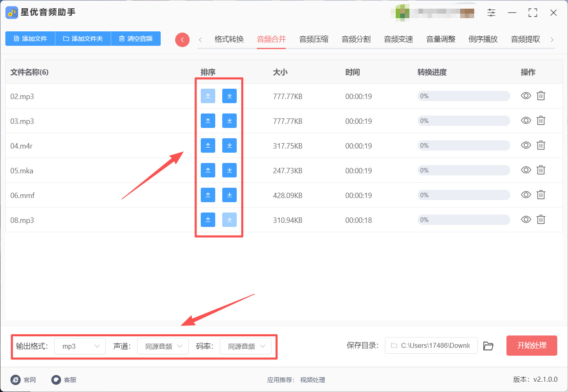Select the 倒序播放 tab
This screenshot has height=392, width=568.
[x=483, y=39]
